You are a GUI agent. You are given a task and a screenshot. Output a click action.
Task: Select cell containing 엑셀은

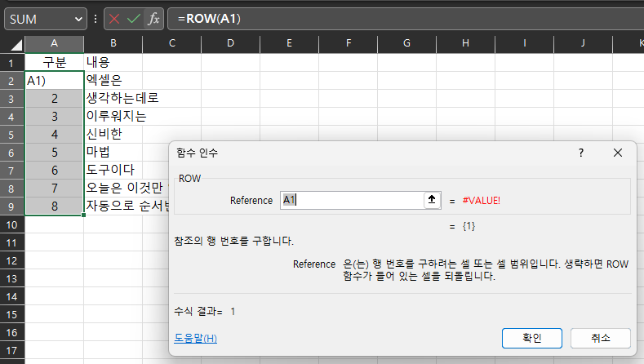coord(113,81)
